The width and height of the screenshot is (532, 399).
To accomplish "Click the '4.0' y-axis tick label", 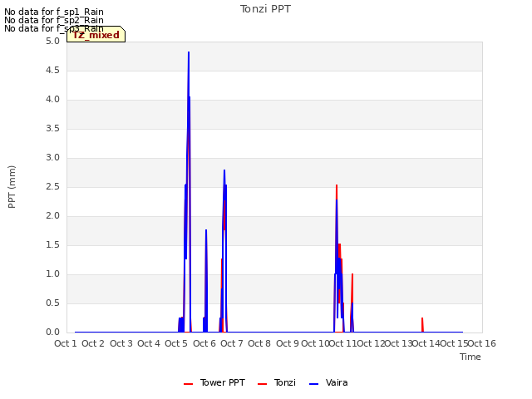I will point(52,100).
